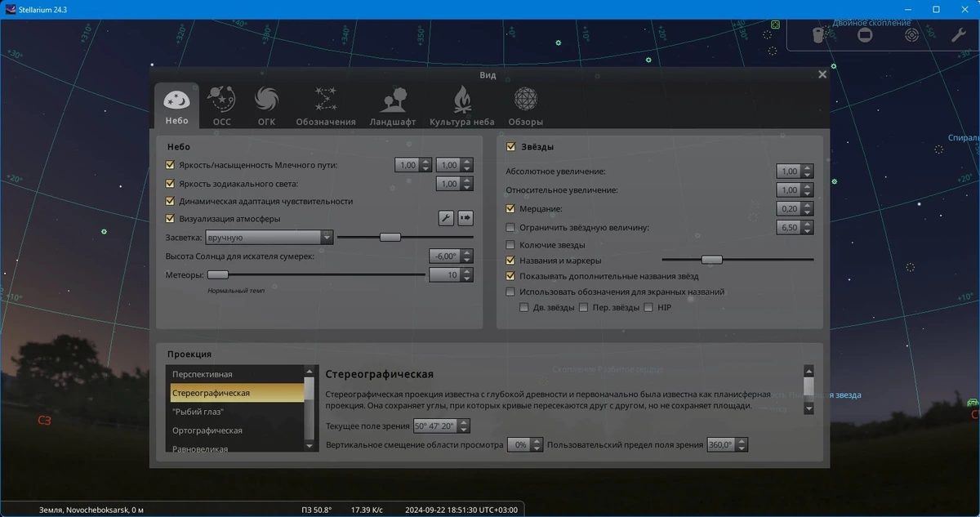The image size is (980, 517).
Task: Select the Равновеликая projection
Action: [235, 448]
